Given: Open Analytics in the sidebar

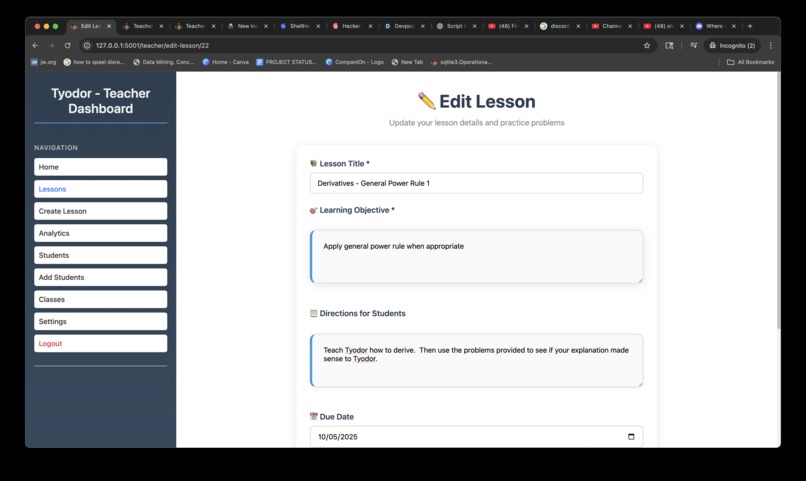Looking at the screenshot, I should pyautogui.click(x=101, y=233).
